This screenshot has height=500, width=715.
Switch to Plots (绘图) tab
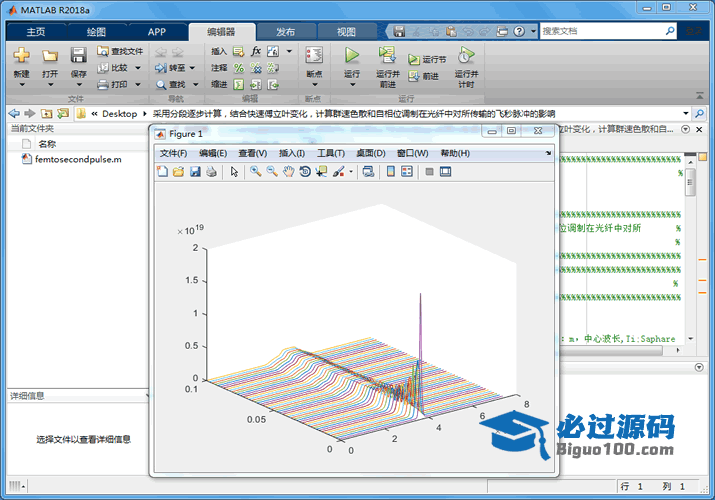click(x=96, y=32)
